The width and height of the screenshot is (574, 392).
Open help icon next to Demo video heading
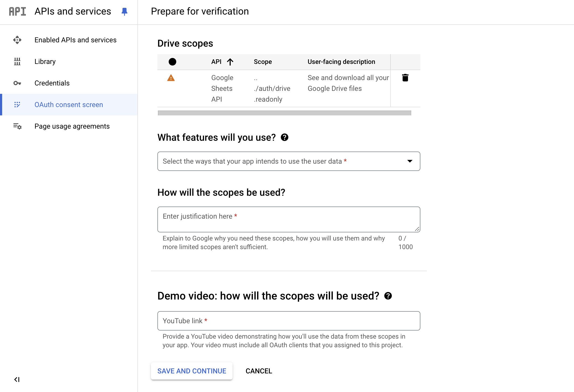[x=388, y=296]
